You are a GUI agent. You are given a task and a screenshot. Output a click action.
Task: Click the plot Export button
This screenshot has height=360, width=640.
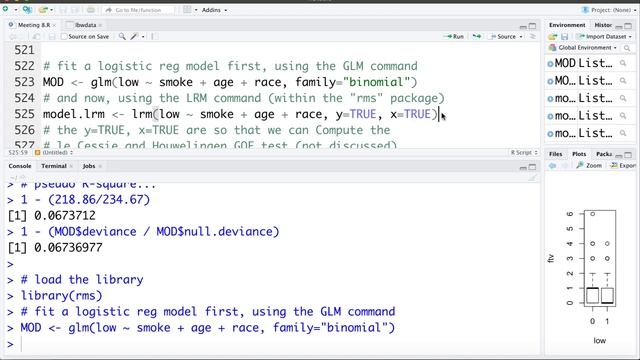[x=623, y=165]
